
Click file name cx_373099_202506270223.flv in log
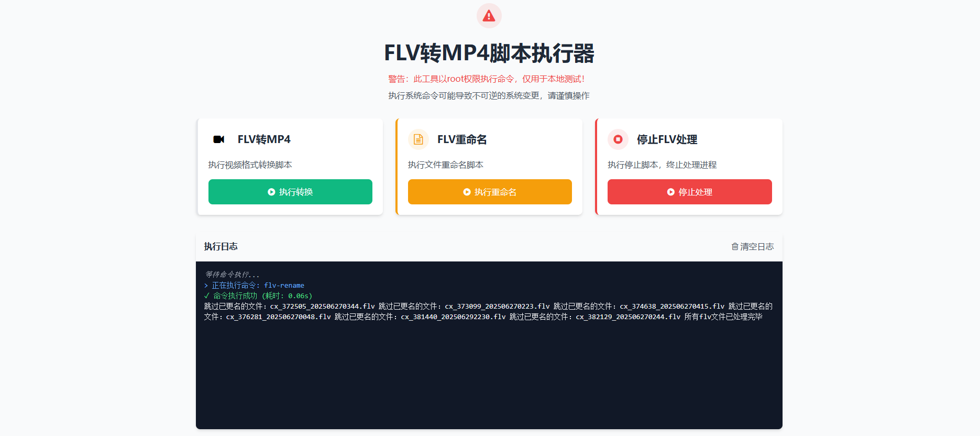(497, 306)
